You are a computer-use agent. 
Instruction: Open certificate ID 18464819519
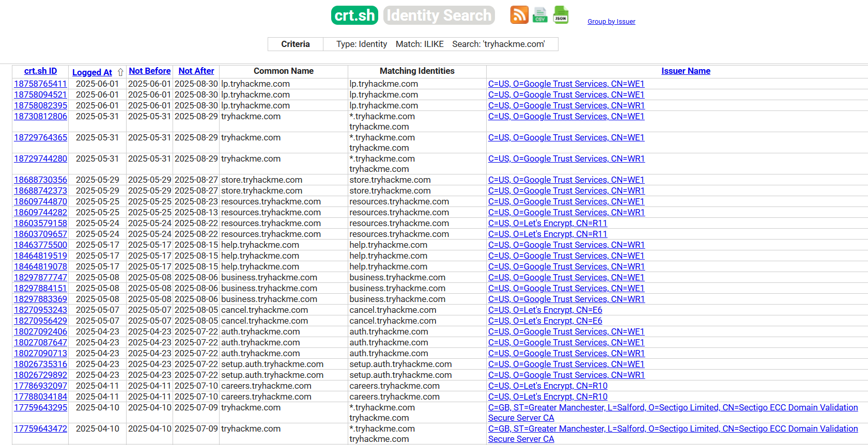[40, 256]
